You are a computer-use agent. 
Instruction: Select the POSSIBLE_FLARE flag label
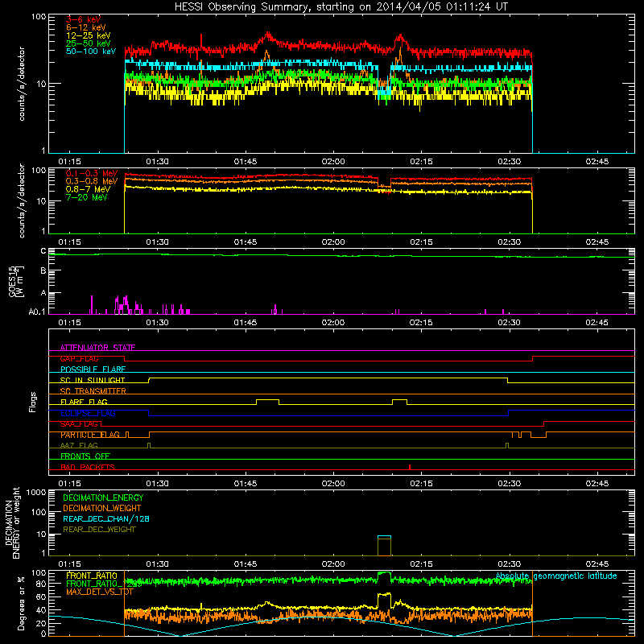pos(93,369)
